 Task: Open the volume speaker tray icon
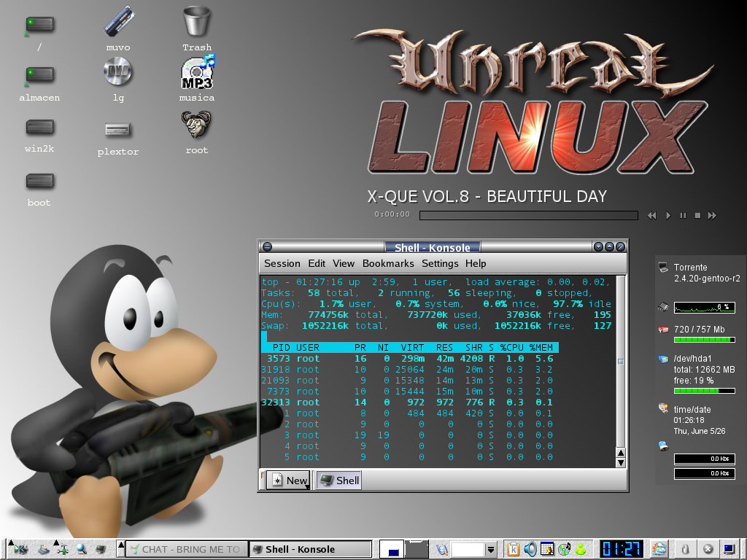[x=530, y=550]
